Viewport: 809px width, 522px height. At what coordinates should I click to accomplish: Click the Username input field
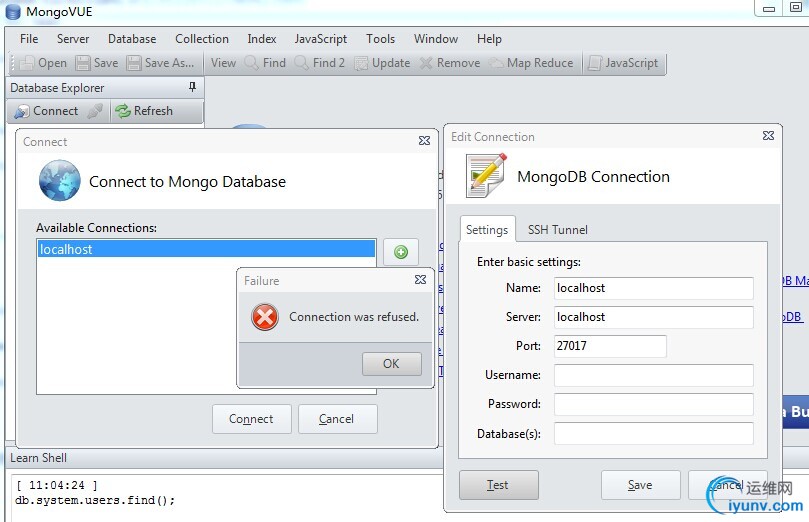tap(654, 375)
